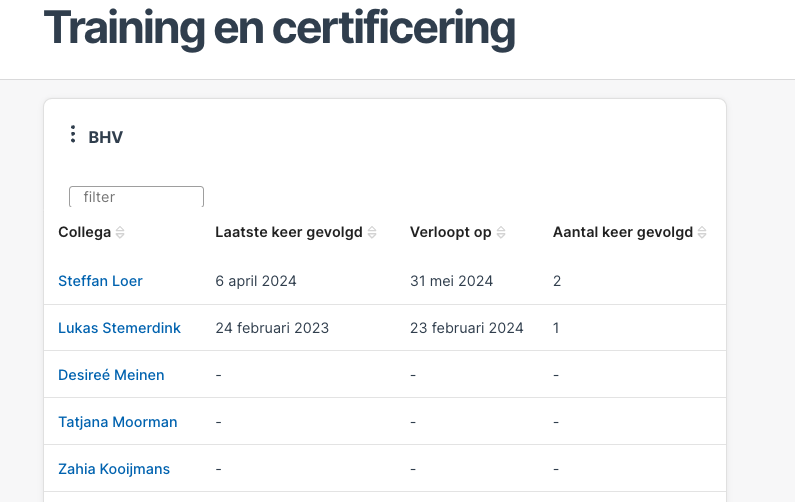Viewport: 795px width, 502px height.
Task: Open Steffan Loer's profile link
Action: point(100,281)
